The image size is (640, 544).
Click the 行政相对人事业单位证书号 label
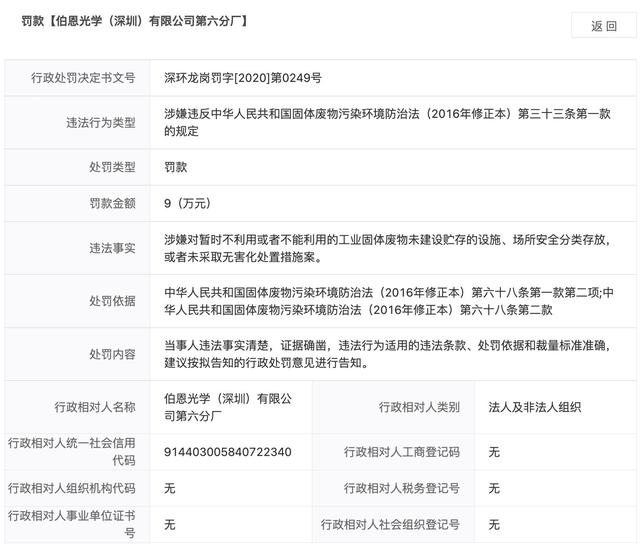[71, 524]
